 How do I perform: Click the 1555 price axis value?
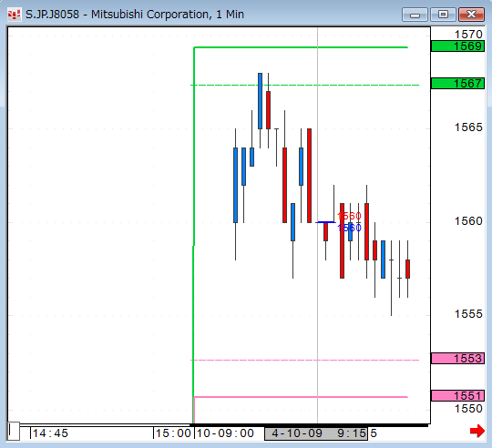(468, 314)
